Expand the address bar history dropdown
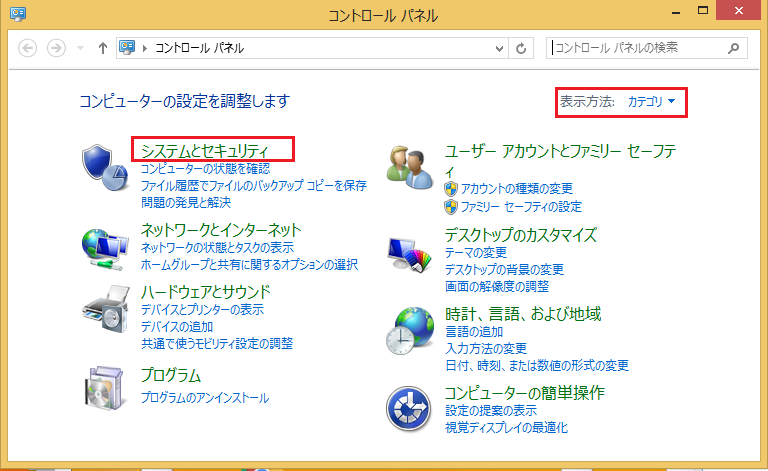Screen dimensions: 768x471 pos(499,48)
